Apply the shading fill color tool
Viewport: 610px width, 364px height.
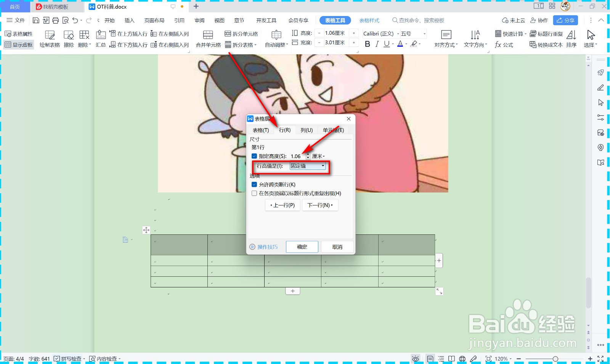[x=414, y=44]
